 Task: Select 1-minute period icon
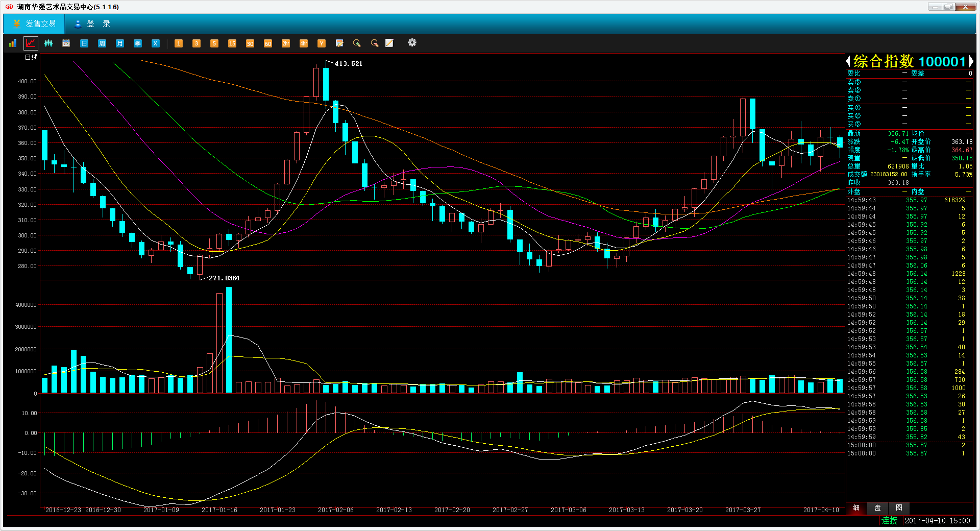(x=179, y=43)
